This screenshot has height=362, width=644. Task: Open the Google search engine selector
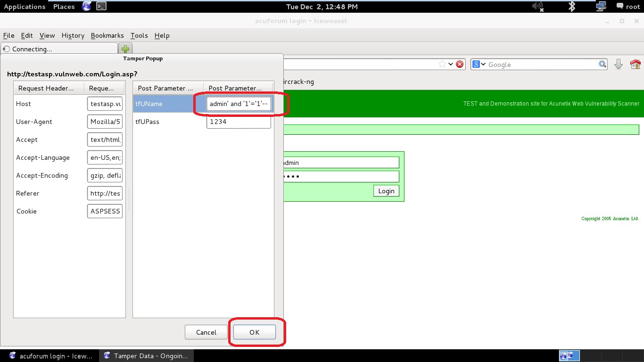(479, 65)
